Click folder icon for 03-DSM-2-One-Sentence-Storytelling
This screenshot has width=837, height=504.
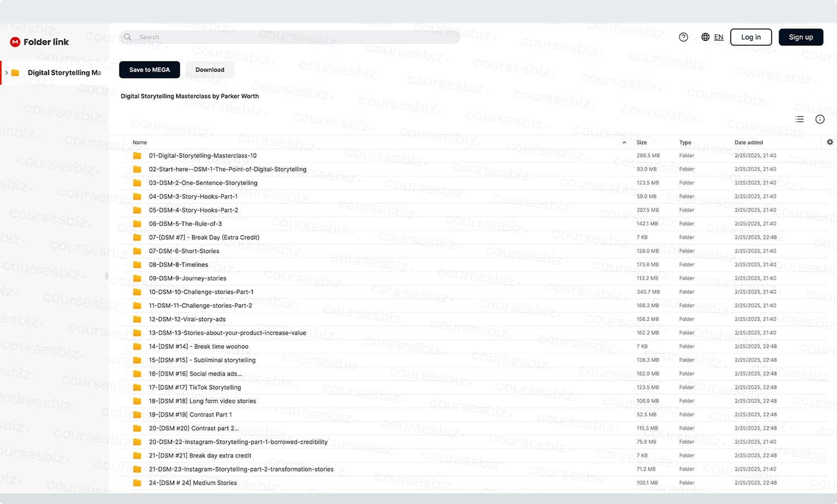pos(137,183)
